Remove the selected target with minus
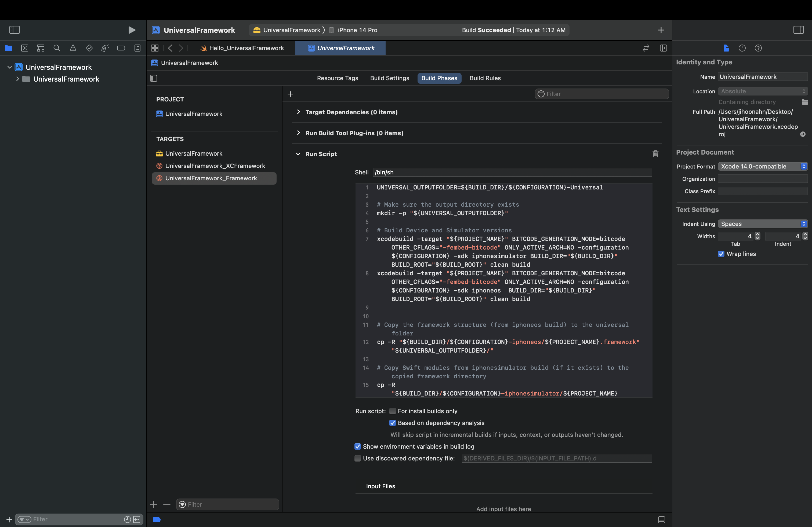 pyautogui.click(x=167, y=504)
